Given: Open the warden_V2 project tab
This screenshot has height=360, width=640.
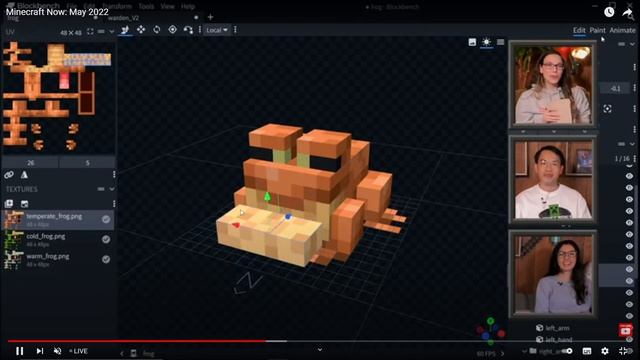Looking at the screenshot, I should tap(124, 18).
